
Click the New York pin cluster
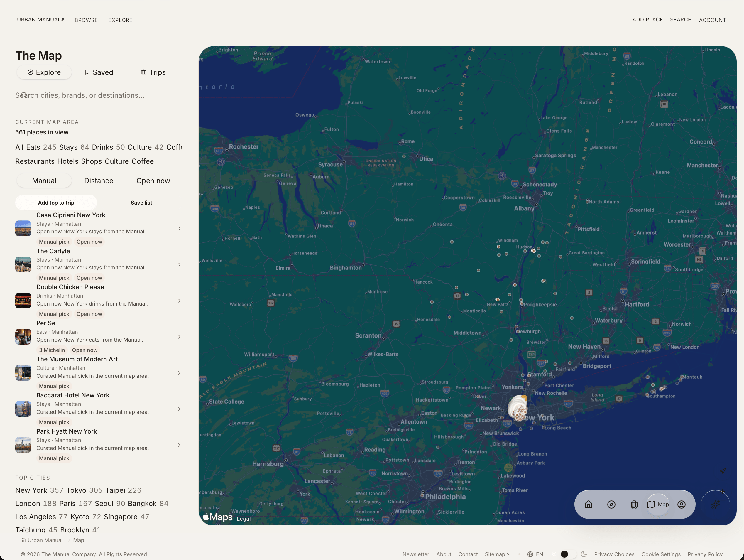click(x=518, y=408)
